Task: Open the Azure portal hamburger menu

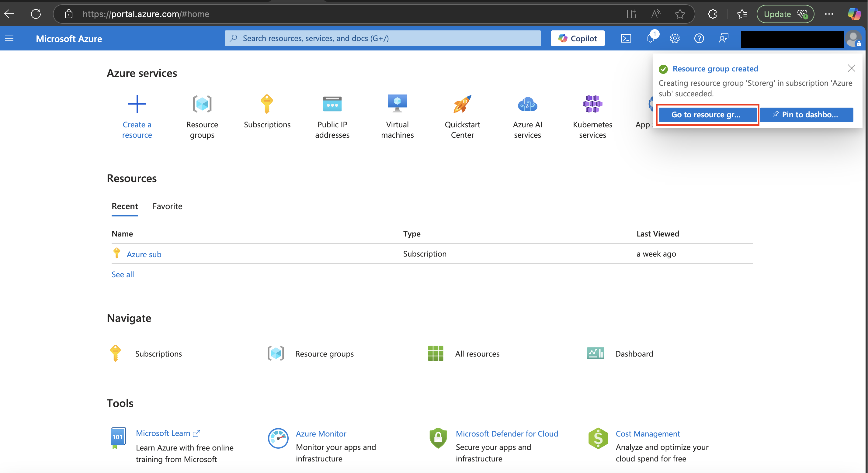Action: 9,38
